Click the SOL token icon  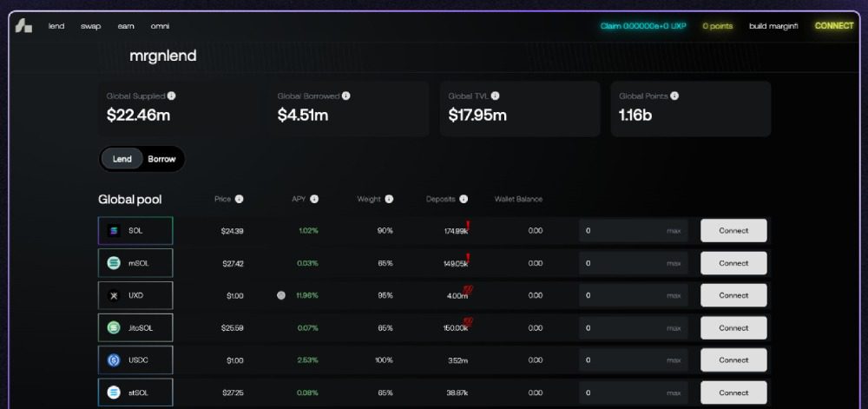pyautogui.click(x=113, y=231)
